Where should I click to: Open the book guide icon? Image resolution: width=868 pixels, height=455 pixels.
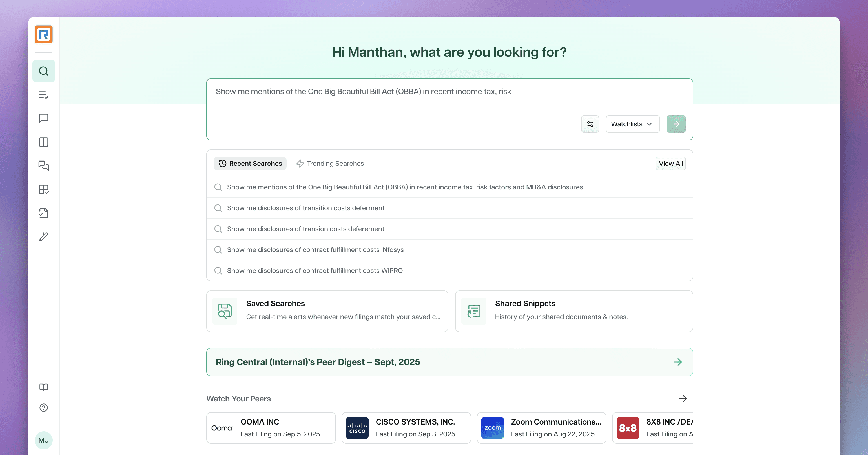[43, 387]
